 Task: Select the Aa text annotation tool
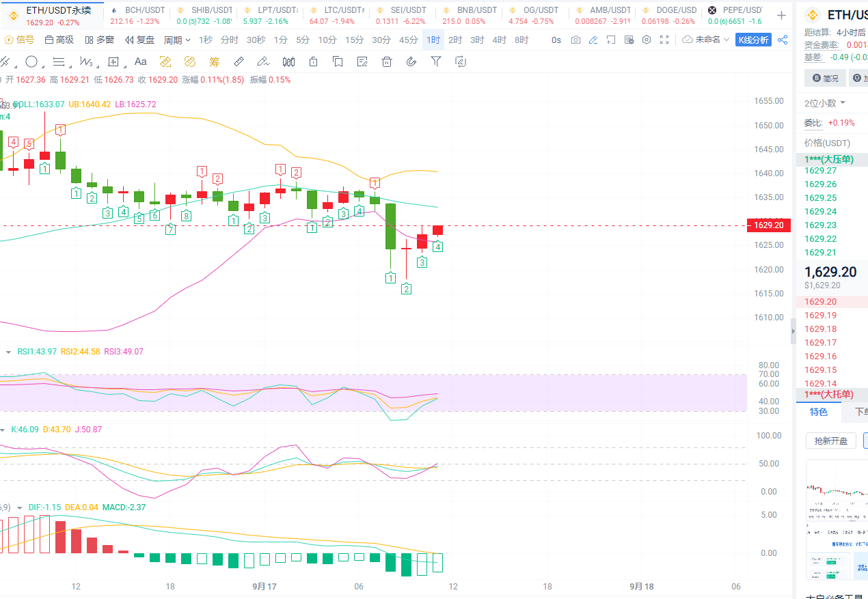141,61
